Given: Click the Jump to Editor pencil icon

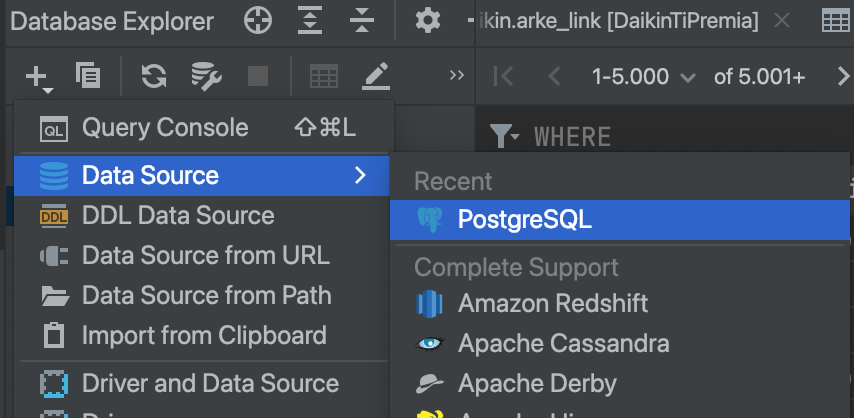Looking at the screenshot, I should (x=376, y=76).
